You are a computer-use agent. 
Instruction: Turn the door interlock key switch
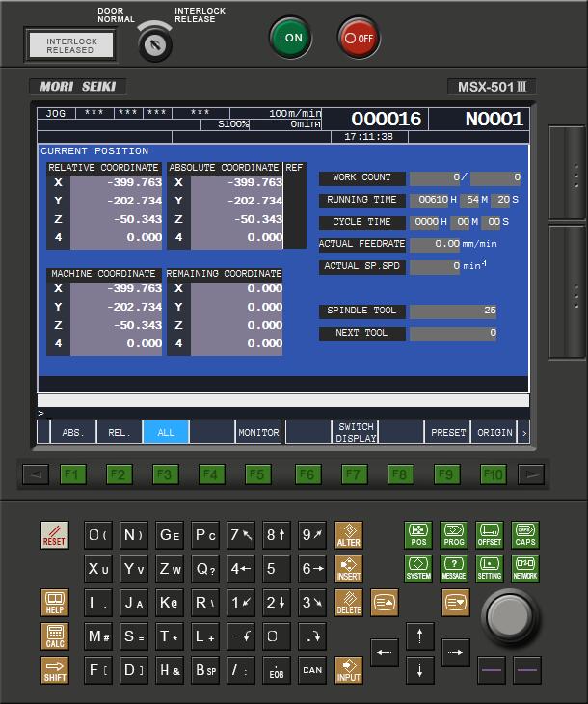[154, 42]
